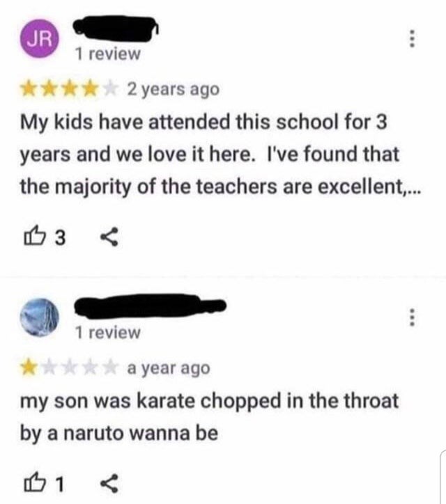Image resolution: width=446 pixels, height=504 pixels.
Task: Like the four-star review with 3 thumbs up
Action: pos(33,236)
